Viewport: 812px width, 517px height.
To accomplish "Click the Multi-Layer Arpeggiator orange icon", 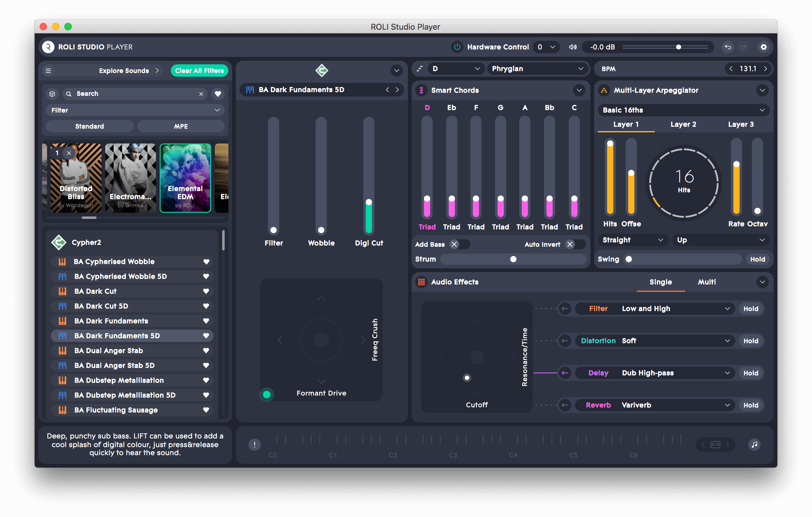I will coord(604,90).
